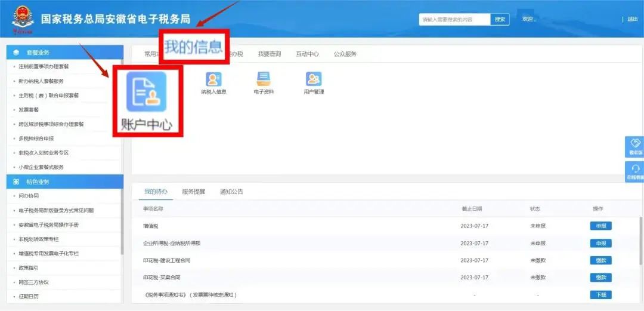Click the 状态 column header
The height and width of the screenshot is (311, 644).
pos(535,209)
